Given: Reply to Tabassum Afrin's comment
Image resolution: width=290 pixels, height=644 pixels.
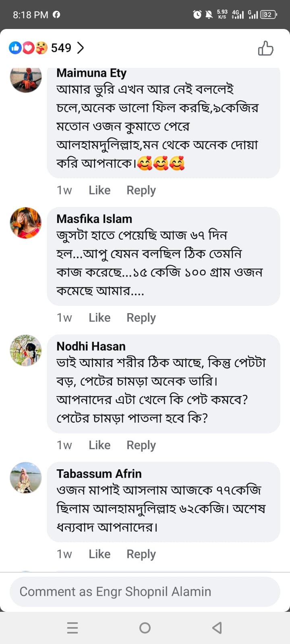Looking at the screenshot, I should pos(141,554).
